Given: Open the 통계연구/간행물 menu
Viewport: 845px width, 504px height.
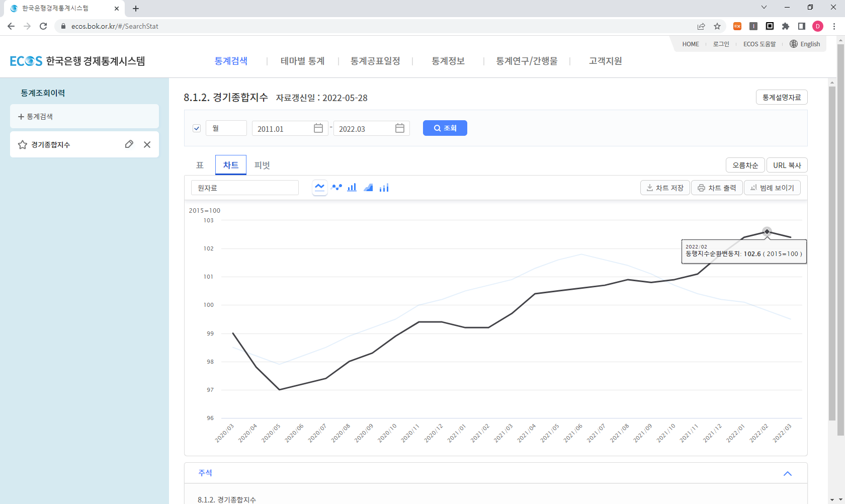Looking at the screenshot, I should 527,61.
